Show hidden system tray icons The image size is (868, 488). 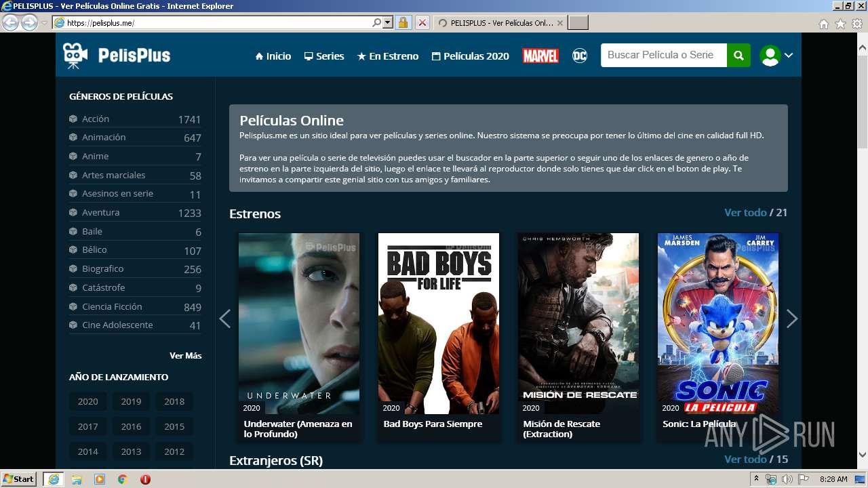point(757,479)
